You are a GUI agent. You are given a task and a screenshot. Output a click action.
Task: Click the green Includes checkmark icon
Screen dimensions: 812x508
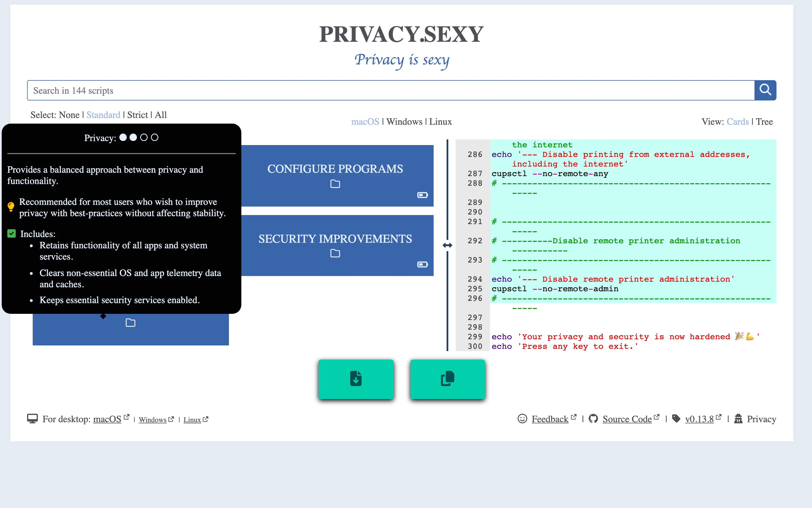point(11,233)
